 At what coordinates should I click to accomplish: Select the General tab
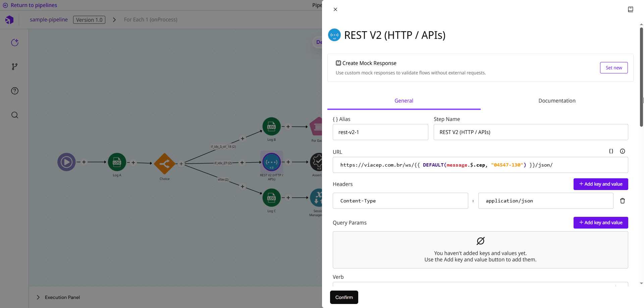click(x=404, y=101)
